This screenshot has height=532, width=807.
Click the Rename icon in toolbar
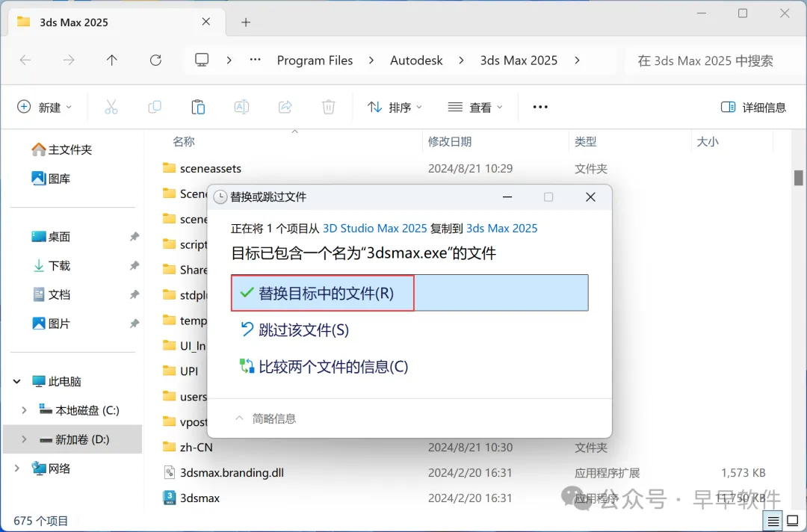241,107
